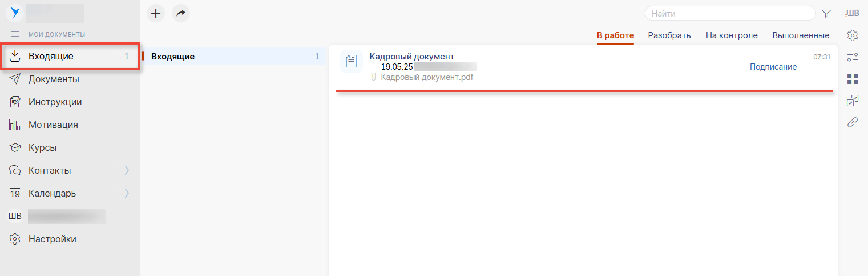Open the Кадровый документ.pdf attachment
Screen dimensions: 868x276
pyautogui.click(x=427, y=77)
